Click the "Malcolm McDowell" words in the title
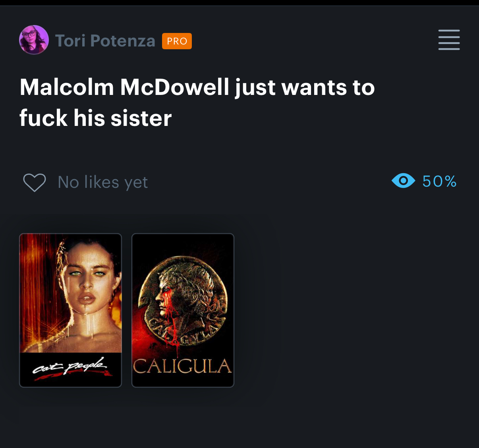Image resolution: width=479 pixels, height=448 pixels. pyautogui.click(x=124, y=87)
